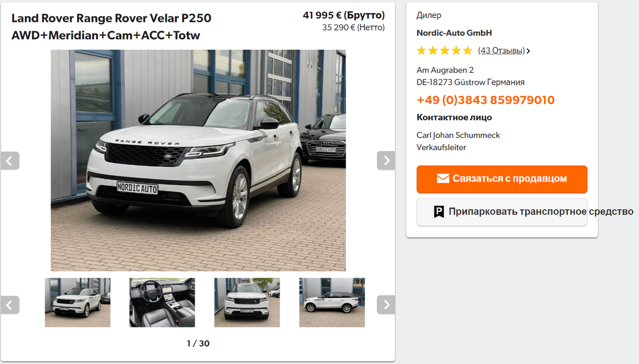Open the 43 Отзывы reviews link
Screen dimensions: 639x364
click(501, 51)
